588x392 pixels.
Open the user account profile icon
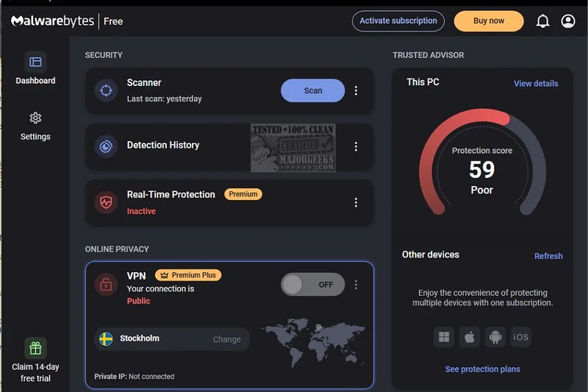pyautogui.click(x=567, y=21)
